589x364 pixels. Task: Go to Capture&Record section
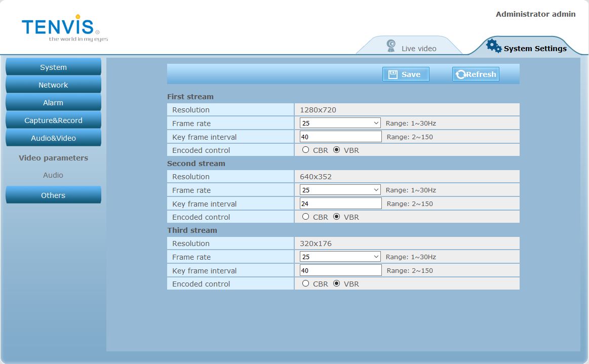click(53, 120)
